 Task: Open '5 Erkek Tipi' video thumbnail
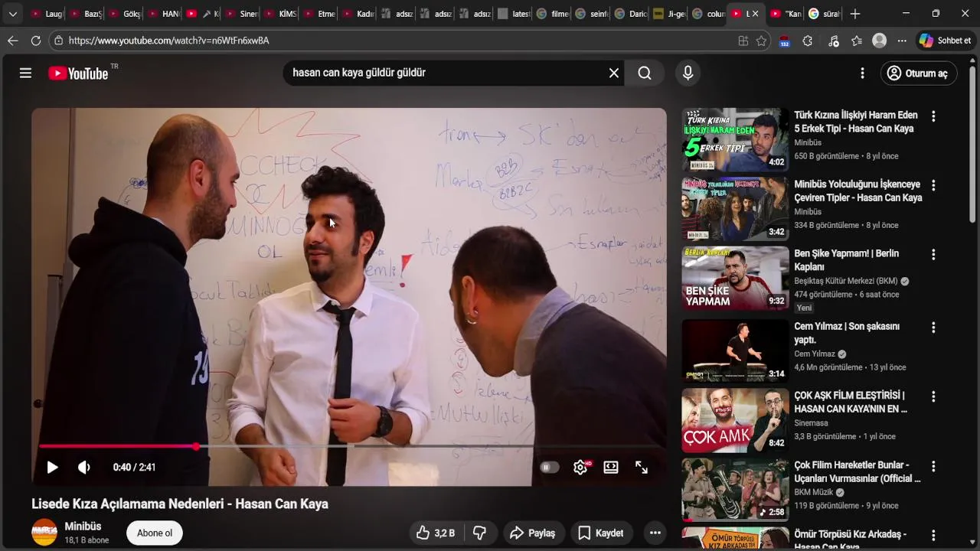click(735, 139)
